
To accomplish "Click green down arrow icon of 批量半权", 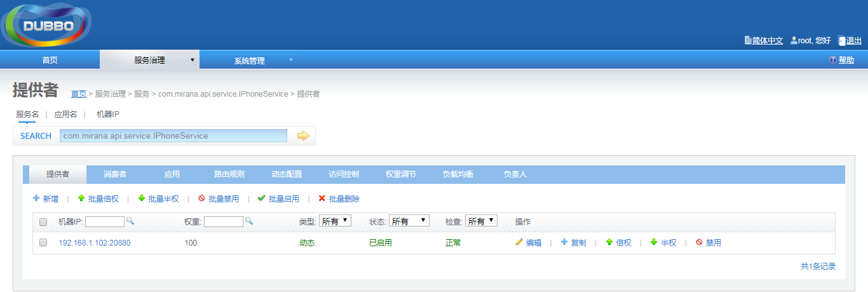I will (142, 198).
